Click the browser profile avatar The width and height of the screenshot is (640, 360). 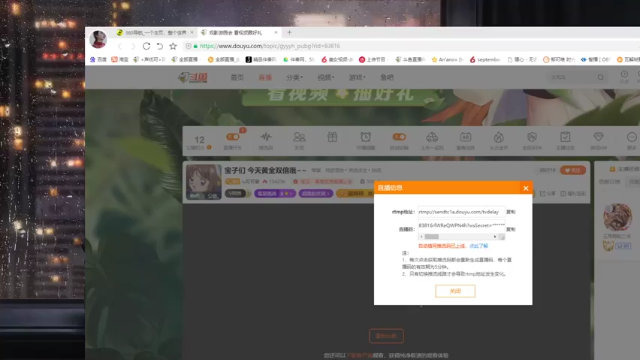(x=98, y=39)
